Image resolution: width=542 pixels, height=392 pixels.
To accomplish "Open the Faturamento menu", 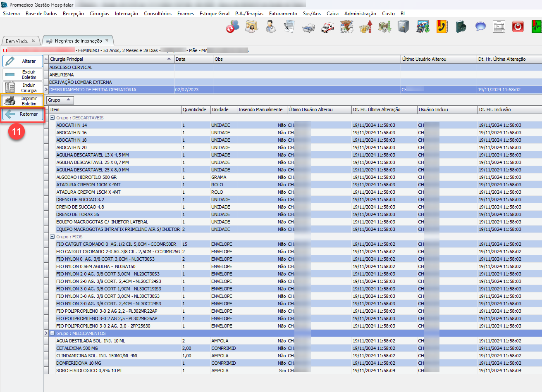I will click(283, 14).
